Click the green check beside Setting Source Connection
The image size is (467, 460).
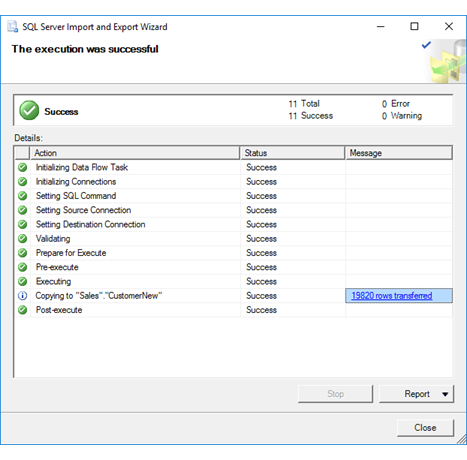coord(22,210)
